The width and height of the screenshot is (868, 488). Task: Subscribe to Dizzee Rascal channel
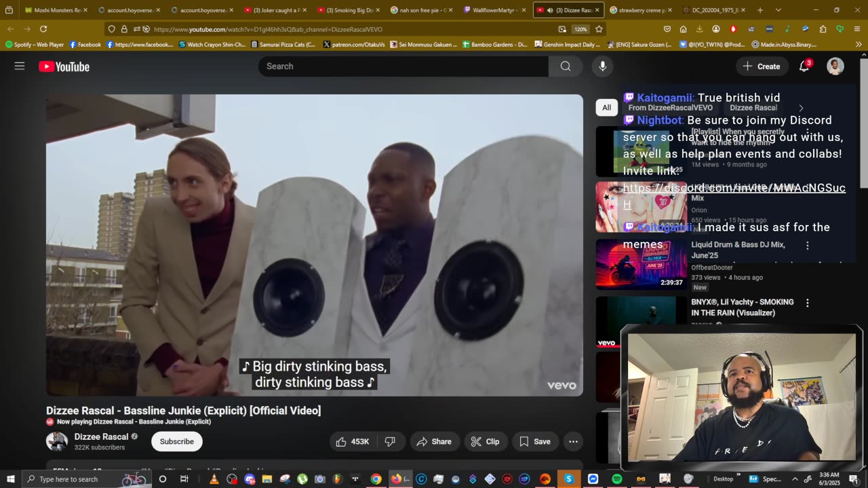pos(176,441)
